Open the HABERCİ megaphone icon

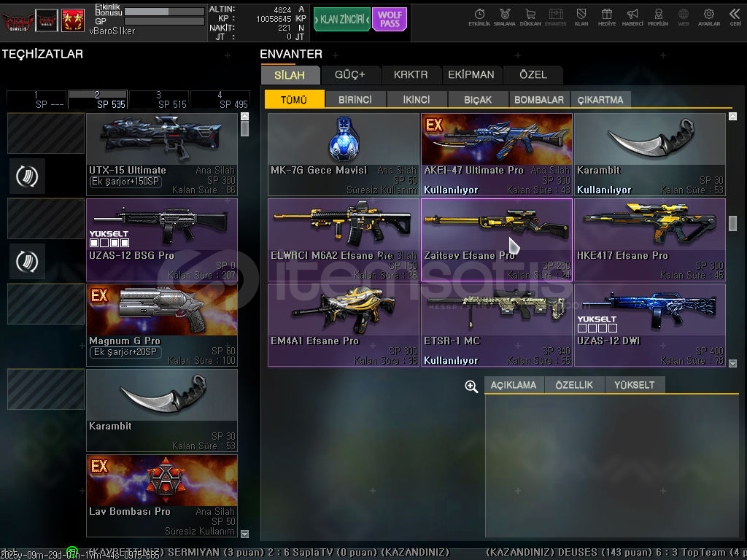pyautogui.click(x=632, y=17)
